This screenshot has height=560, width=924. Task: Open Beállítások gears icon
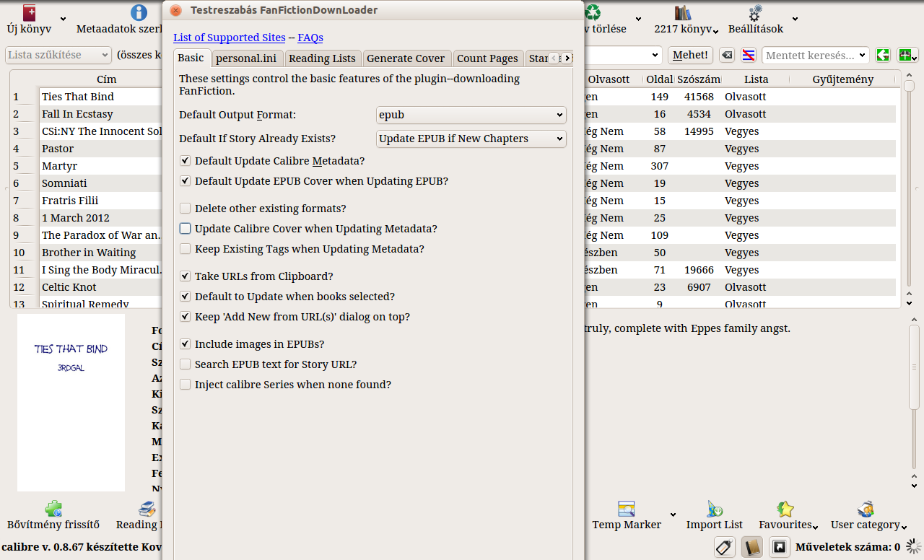coord(756,12)
